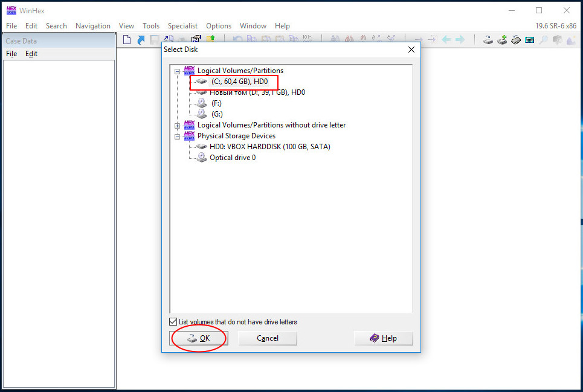Screen dimensions: 583x392
Task: Click the Forward navigation arrow icon
Action: coord(460,39)
